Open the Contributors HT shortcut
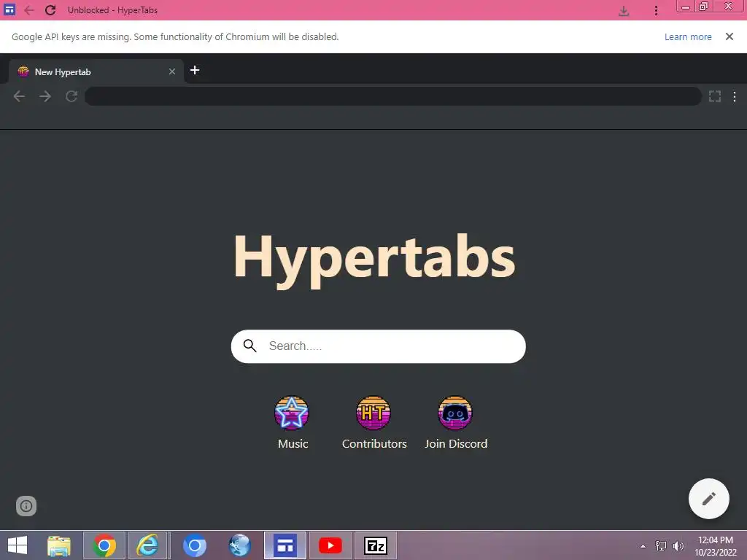Viewport: 747px width, 560px height. 373,413
